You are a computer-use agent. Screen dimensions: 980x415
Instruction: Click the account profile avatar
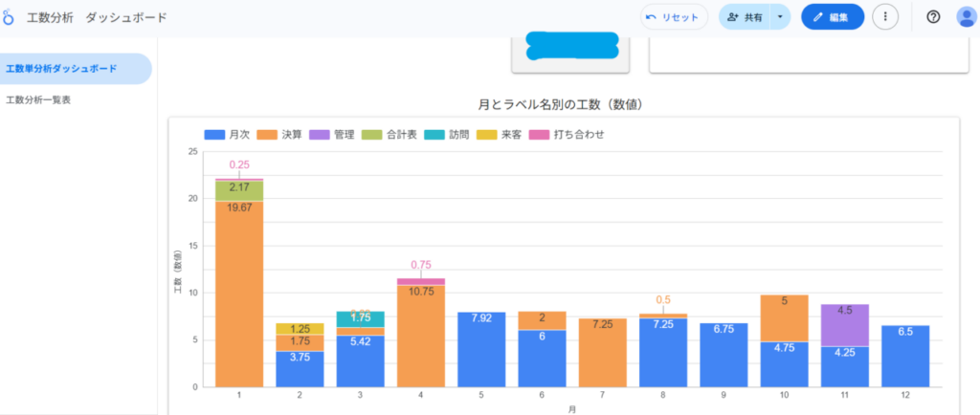pos(966,17)
